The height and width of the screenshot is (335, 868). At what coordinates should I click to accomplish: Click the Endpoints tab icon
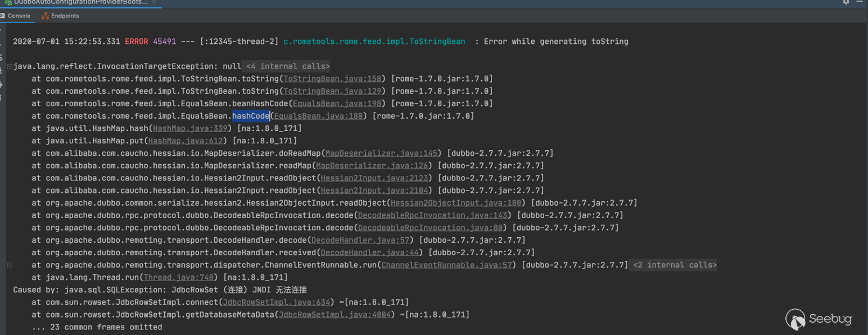click(x=45, y=16)
